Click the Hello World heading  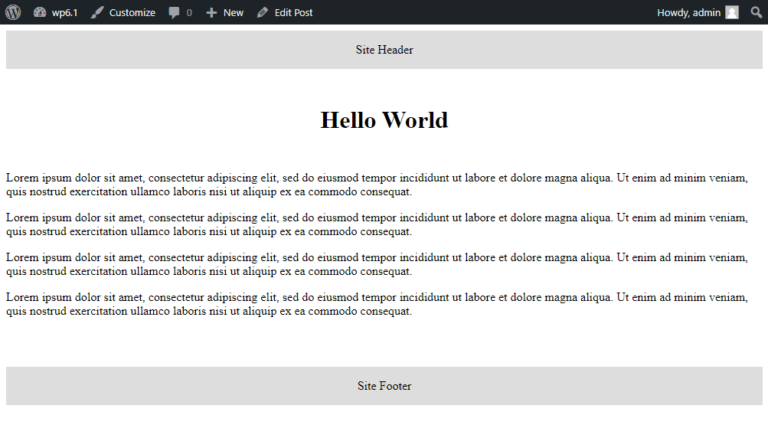[x=384, y=120]
